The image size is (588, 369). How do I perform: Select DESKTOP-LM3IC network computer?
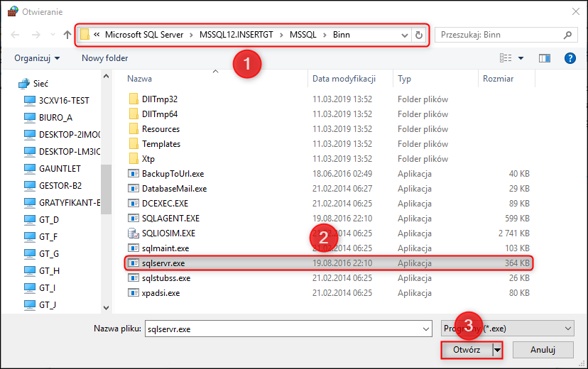pyautogui.click(x=70, y=151)
